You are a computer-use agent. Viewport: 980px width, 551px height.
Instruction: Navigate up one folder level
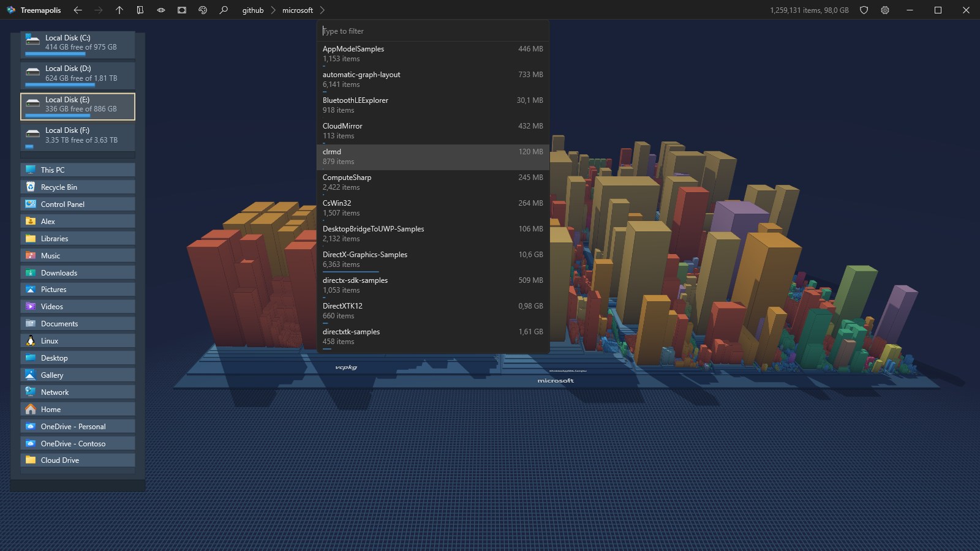click(x=119, y=10)
